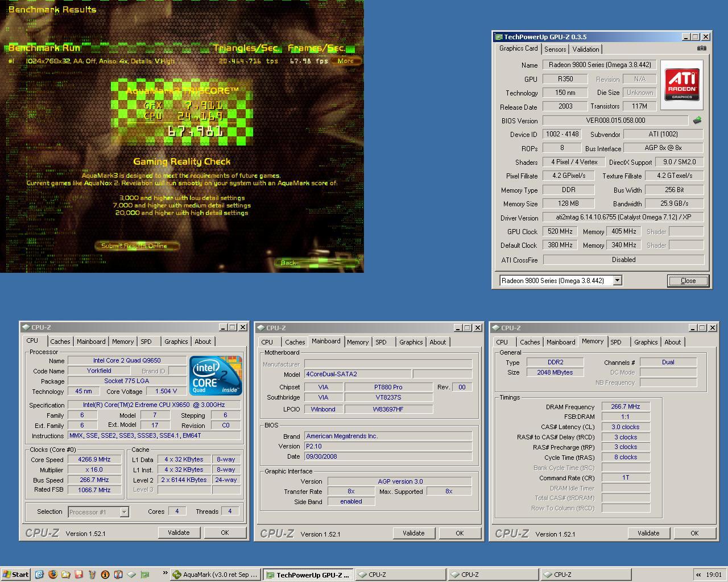Open About tab in the CPU-Z CPU window
This screenshot has width=728, height=582.
[203, 342]
